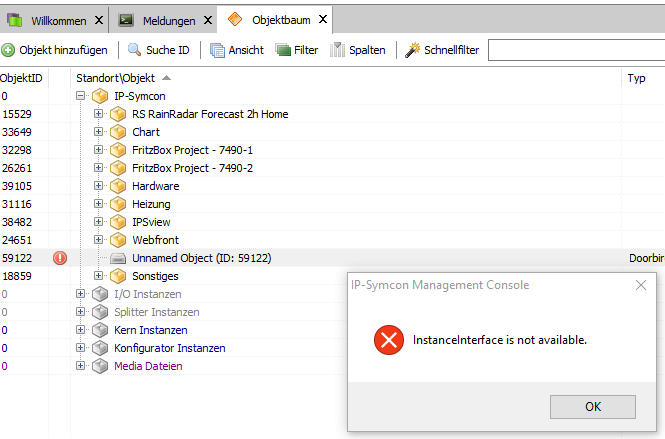The height and width of the screenshot is (439, 665).
Task: Click the Konfigurator Instanzen cube icon
Action: click(100, 348)
